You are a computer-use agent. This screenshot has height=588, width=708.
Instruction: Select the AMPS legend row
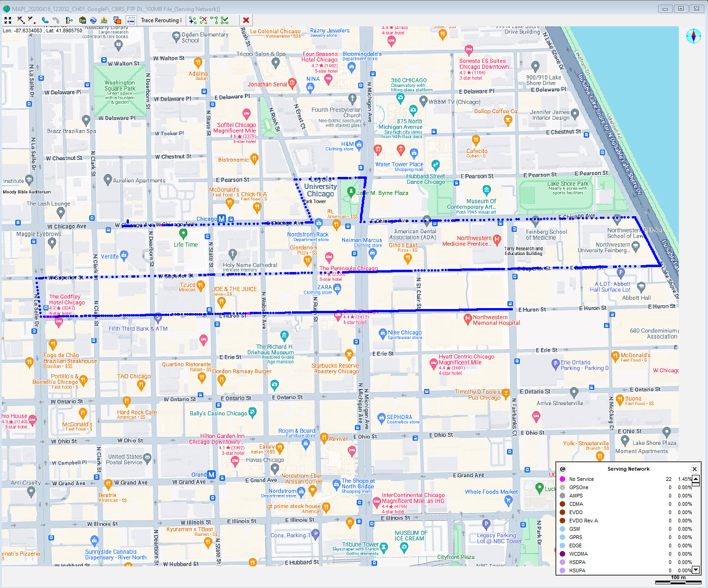tap(625, 496)
